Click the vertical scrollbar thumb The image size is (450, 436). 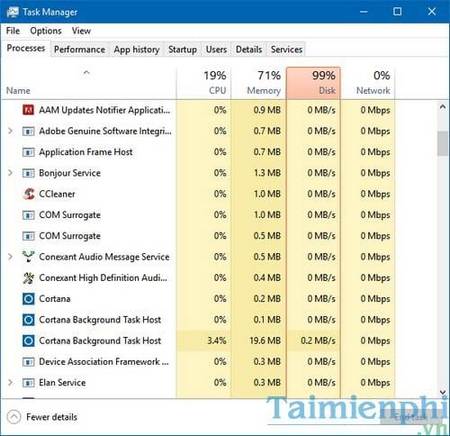(x=443, y=143)
